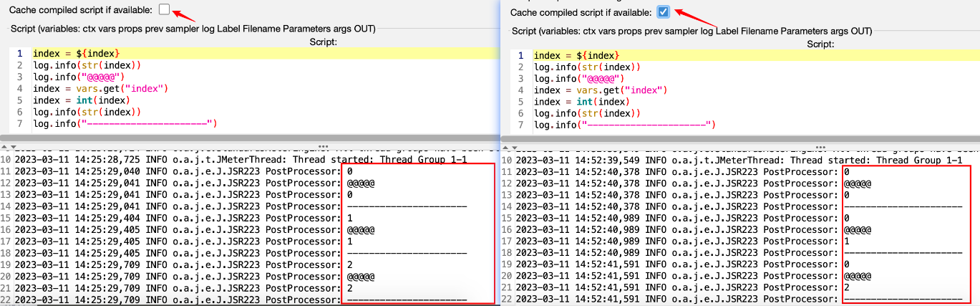This screenshot has width=980, height=306.
Task: Select right log line 15 showing value 0
Action: coord(682,218)
